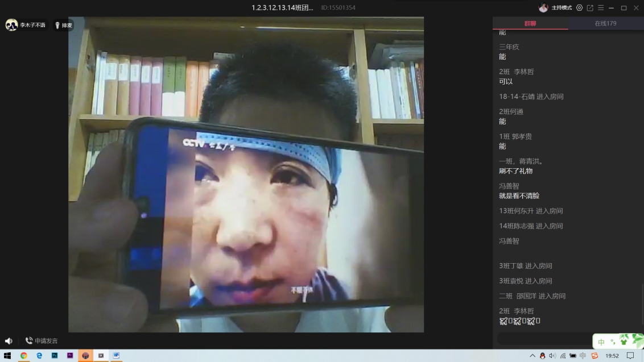Click the 排麦 microphone queue button
Screen dimensions: 644x362
(64, 26)
